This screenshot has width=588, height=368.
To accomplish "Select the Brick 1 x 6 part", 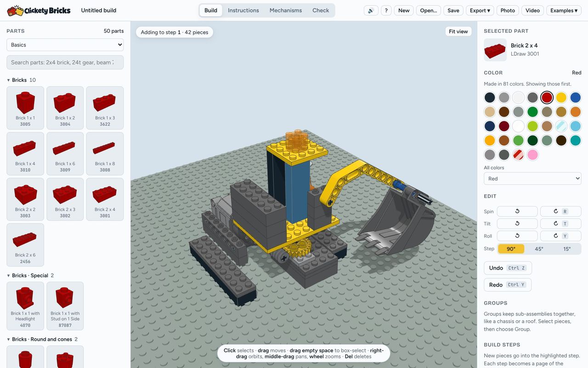I will 65,154.
